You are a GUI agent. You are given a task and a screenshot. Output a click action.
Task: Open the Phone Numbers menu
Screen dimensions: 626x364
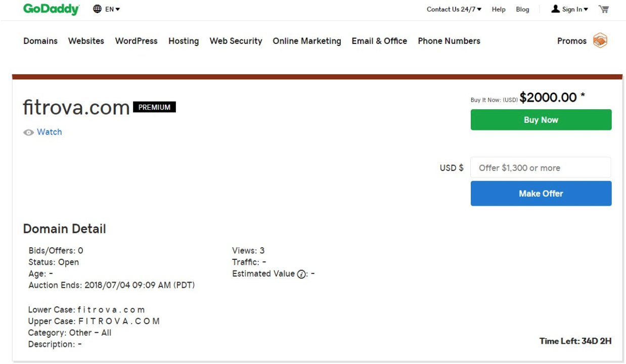pos(449,41)
